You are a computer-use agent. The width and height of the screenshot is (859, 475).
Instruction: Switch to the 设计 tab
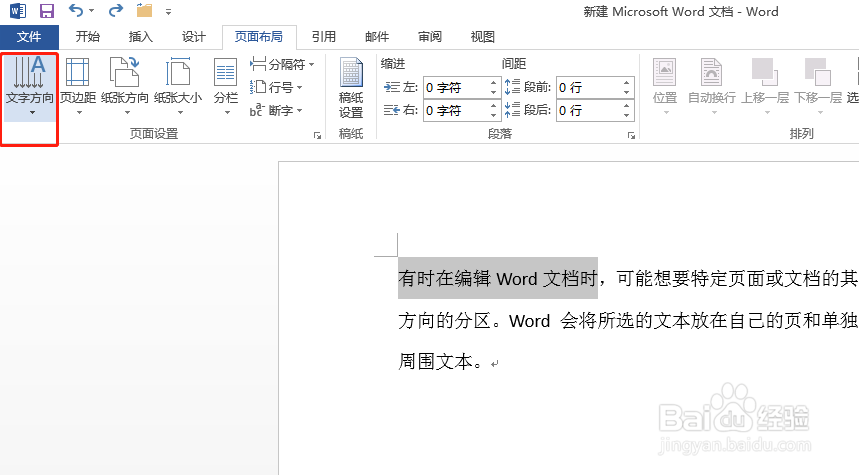[x=194, y=37]
